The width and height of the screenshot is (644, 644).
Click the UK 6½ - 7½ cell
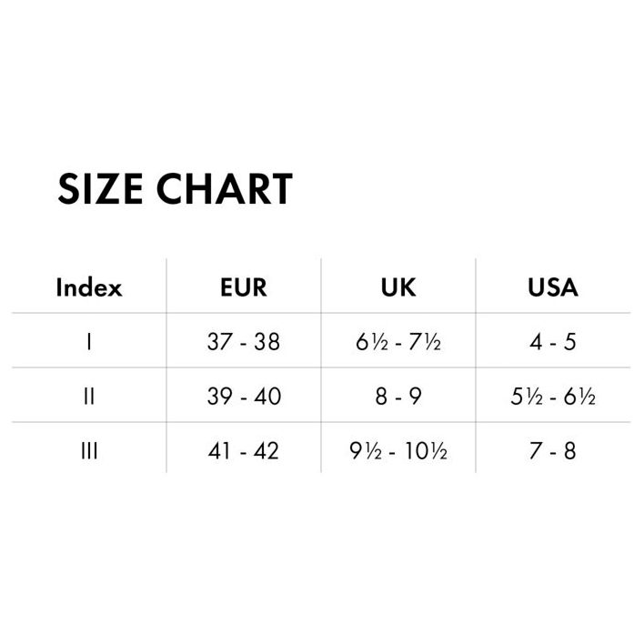pyautogui.click(x=398, y=342)
